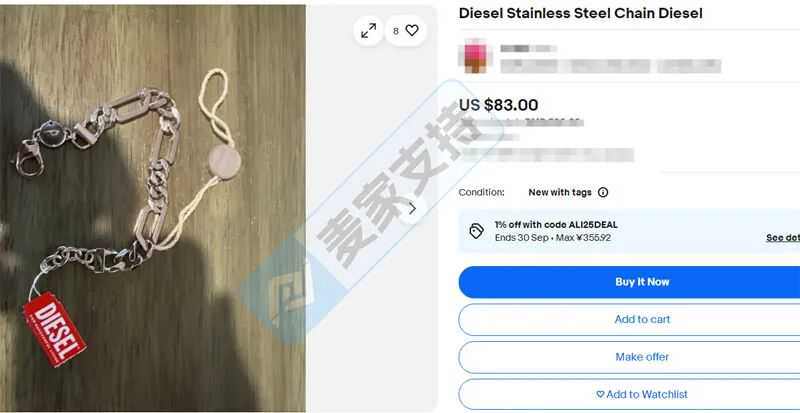Open the blurred seller avatar
This screenshot has width=800, height=413.
coord(474,56)
